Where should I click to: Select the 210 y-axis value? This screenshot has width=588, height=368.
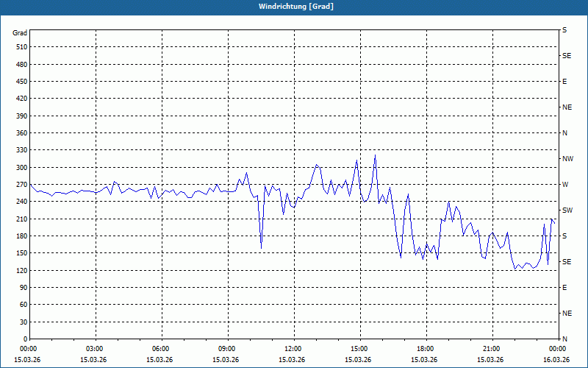coord(21,219)
